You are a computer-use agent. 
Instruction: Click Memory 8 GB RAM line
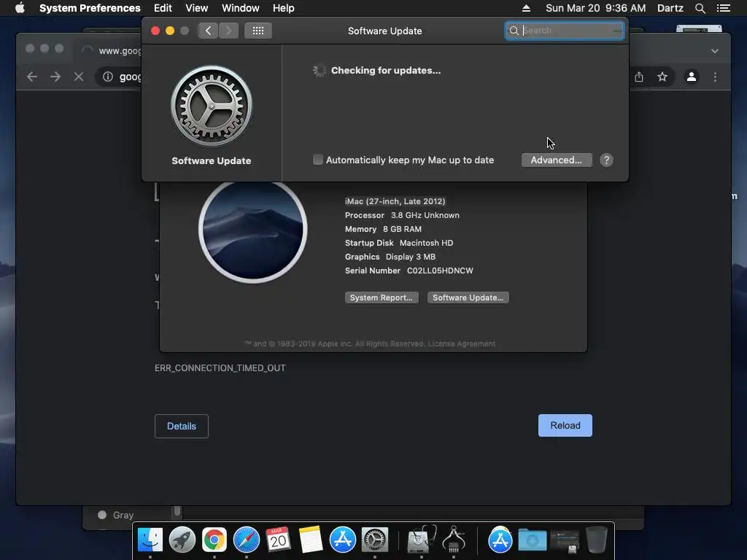click(x=383, y=229)
